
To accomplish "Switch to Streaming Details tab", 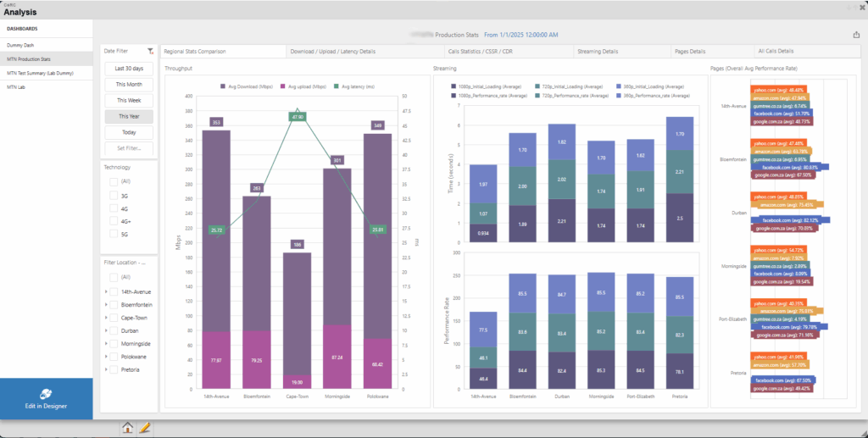I will click(x=598, y=51).
